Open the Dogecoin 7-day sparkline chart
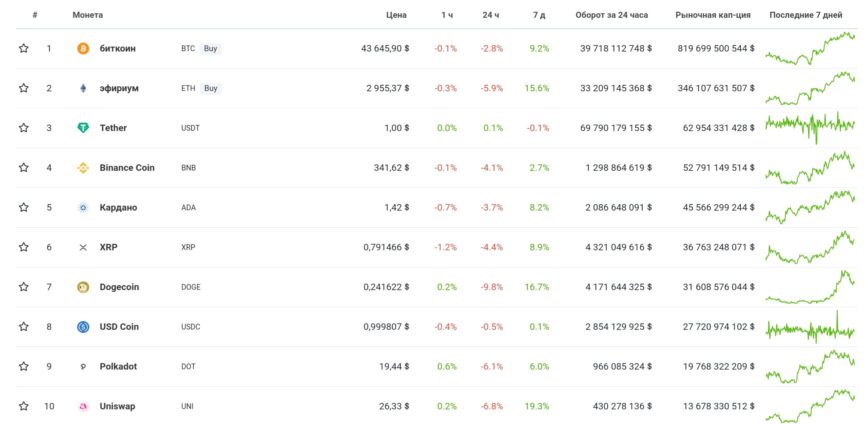This screenshot has width=868, height=425. point(810,287)
